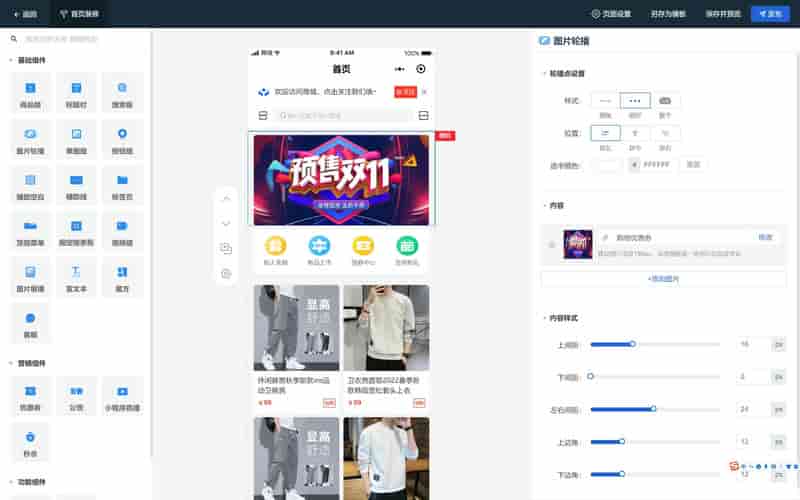800x500 pixels.
Task: Click the trash icon in floating toolbar
Action: tap(226, 274)
